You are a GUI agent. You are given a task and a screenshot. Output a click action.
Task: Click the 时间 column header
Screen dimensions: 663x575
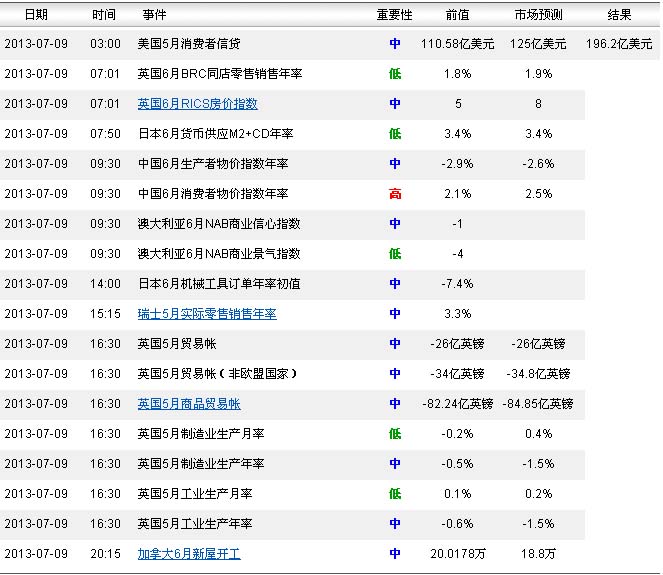pyautogui.click(x=104, y=15)
